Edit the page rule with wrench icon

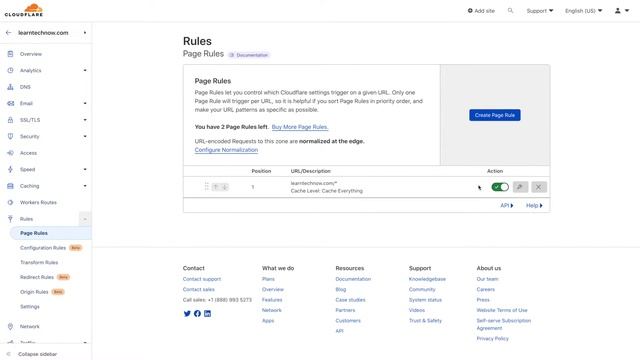520,187
